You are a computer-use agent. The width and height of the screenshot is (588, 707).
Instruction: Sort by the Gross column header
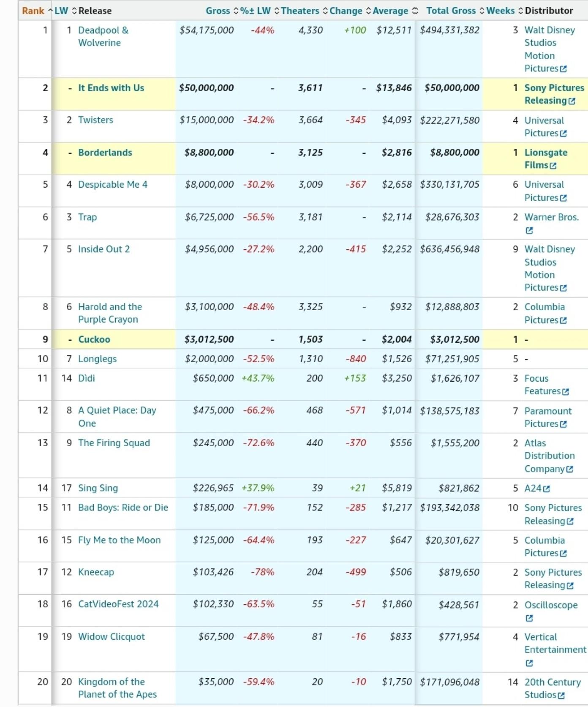coord(222,11)
